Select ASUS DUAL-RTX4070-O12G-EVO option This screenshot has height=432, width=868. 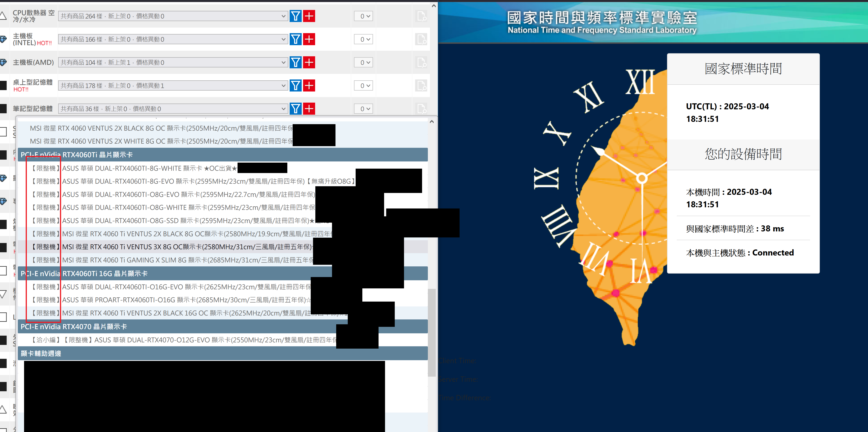point(223,340)
